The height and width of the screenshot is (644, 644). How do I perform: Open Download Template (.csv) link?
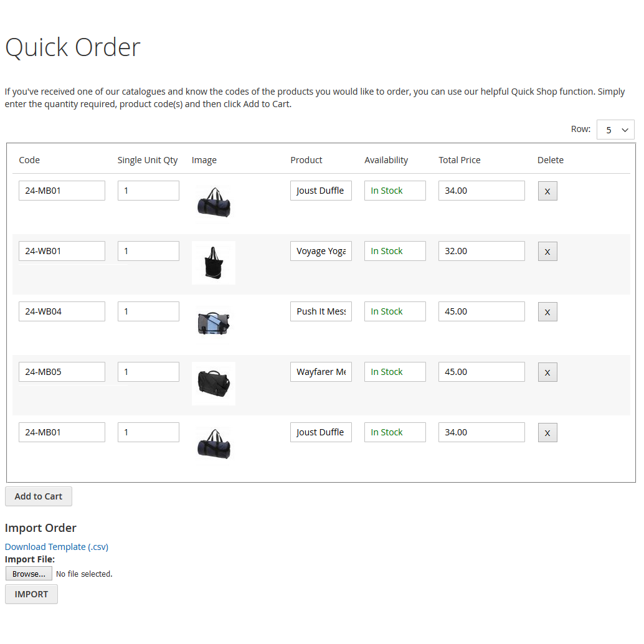(x=56, y=546)
